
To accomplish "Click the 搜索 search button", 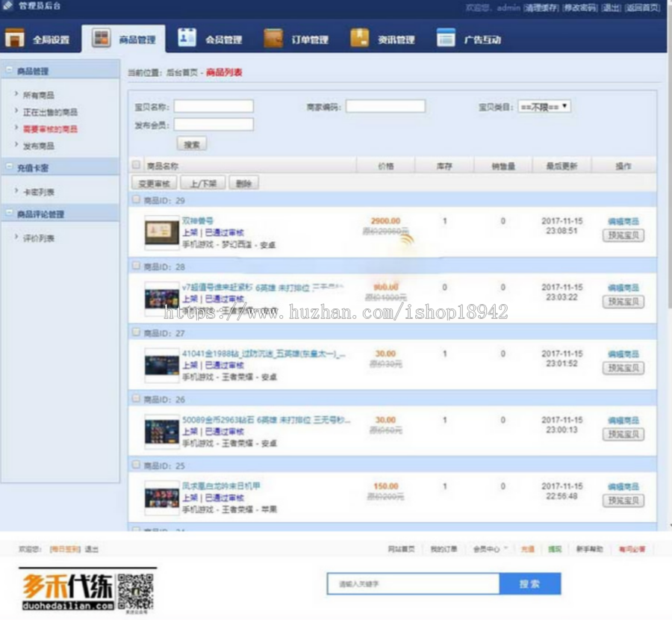I will click(x=192, y=145).
